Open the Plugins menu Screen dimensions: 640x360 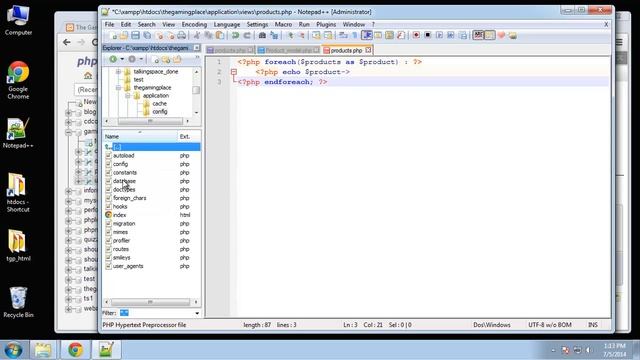[326, 24]
